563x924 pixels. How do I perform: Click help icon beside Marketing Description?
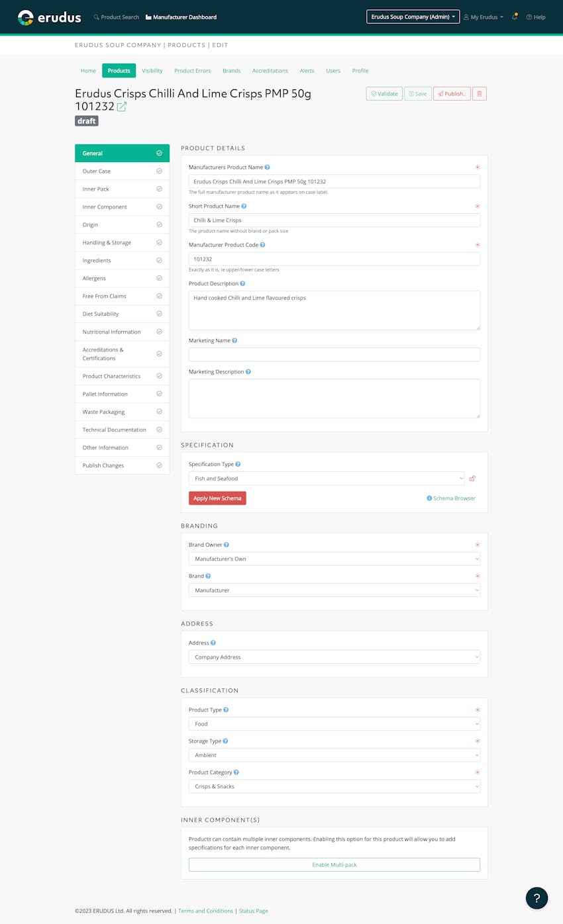(x=248, y=372)
